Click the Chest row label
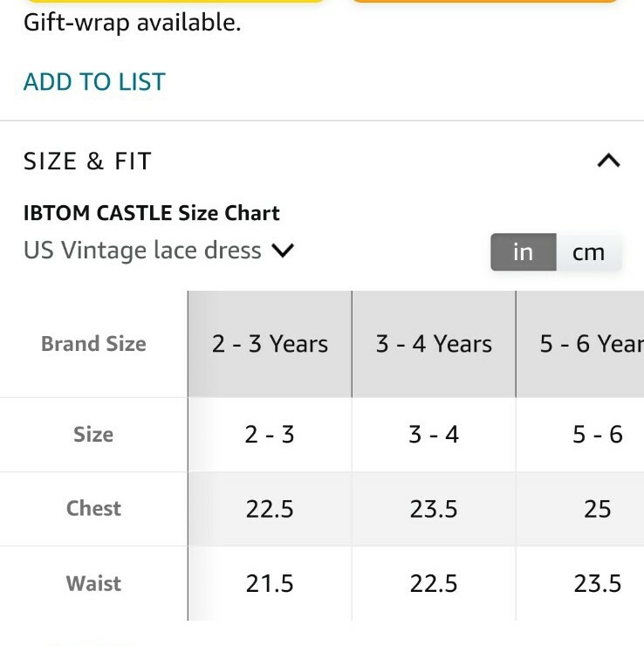This screenshot has width=644, height=646. tap(93, 509)
